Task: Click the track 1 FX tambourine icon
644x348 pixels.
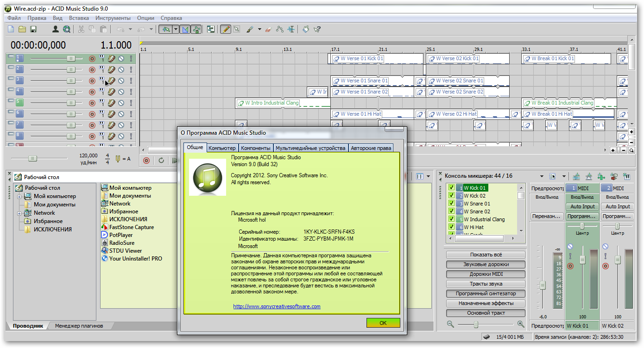Action: point(111,58)
